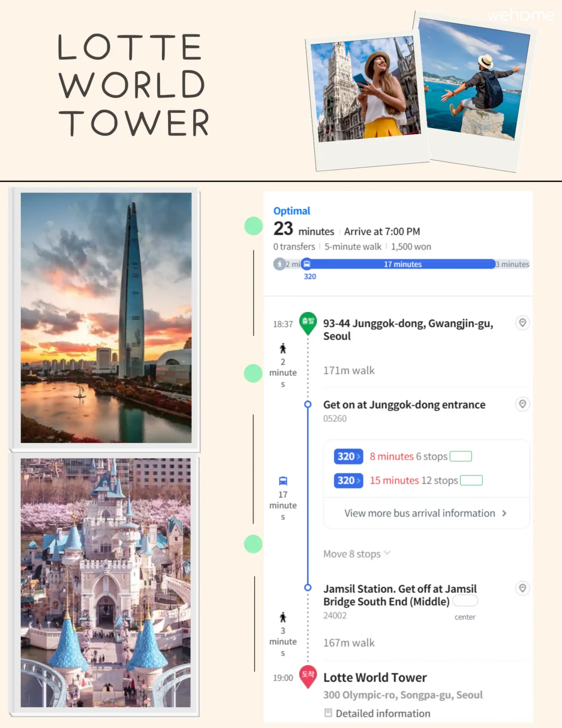Click the 0 transfers text
This screenshot has height=728, width=562.
pyautogui.click(x=294, y=247)
